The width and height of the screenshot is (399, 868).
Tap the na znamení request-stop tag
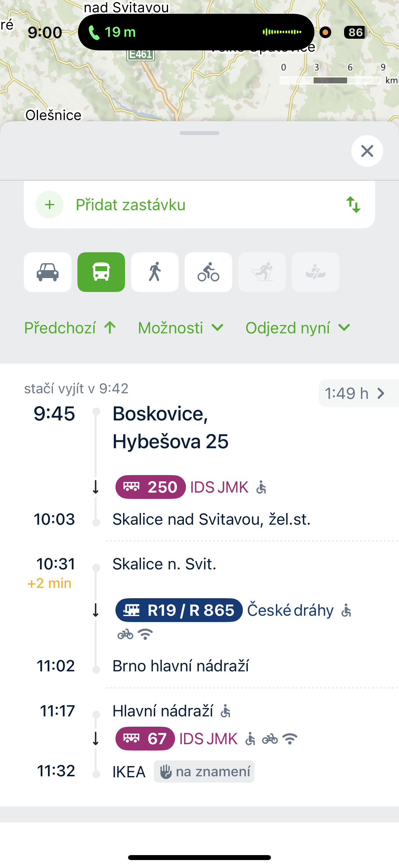coord(204,772)
